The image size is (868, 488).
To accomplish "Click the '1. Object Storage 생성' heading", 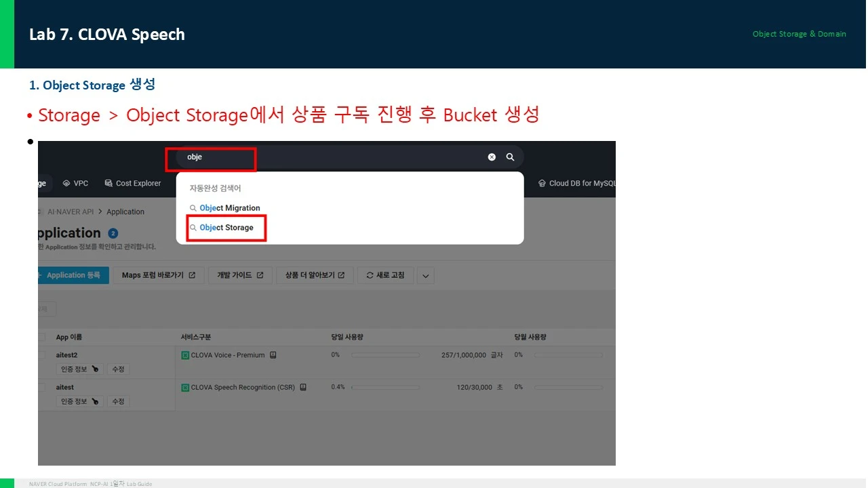I will [92, 85].
